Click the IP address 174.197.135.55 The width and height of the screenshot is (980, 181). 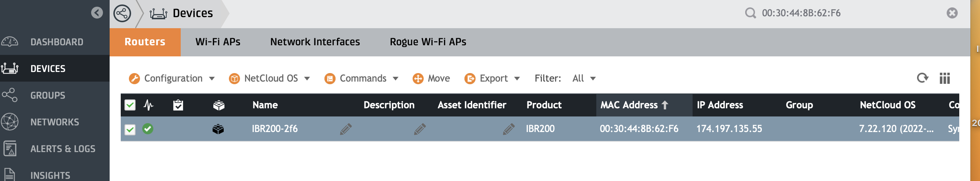coord(729,129)
